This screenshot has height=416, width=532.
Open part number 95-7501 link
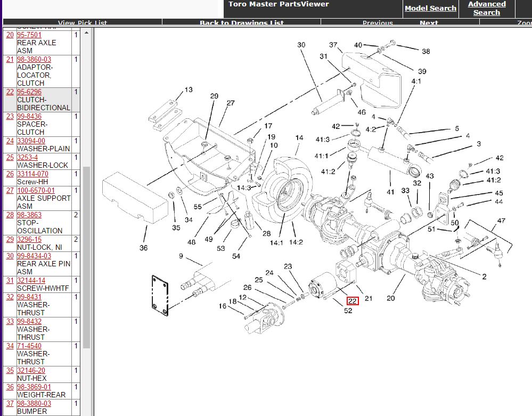(29, 35)
